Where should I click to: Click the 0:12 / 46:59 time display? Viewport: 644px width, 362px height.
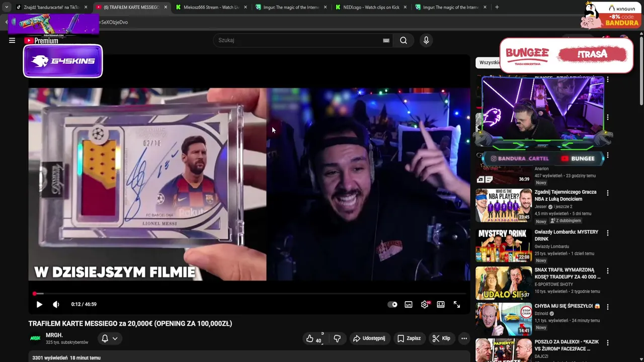(84, 304)
